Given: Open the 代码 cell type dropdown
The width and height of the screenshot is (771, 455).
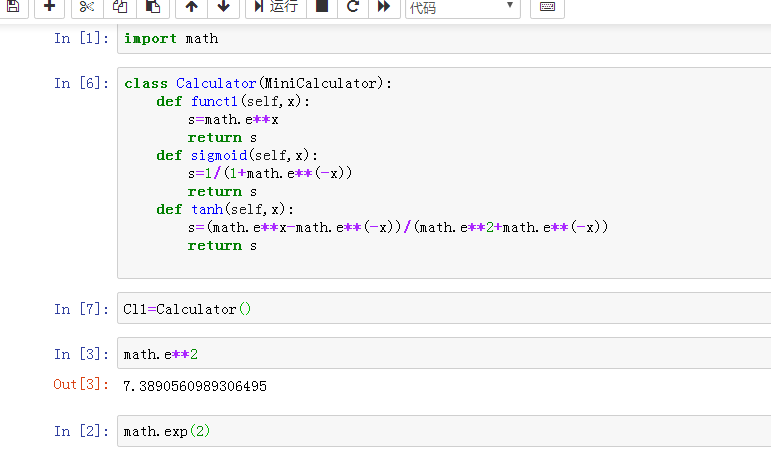Looking at the screenshot, I should [462, 8].
